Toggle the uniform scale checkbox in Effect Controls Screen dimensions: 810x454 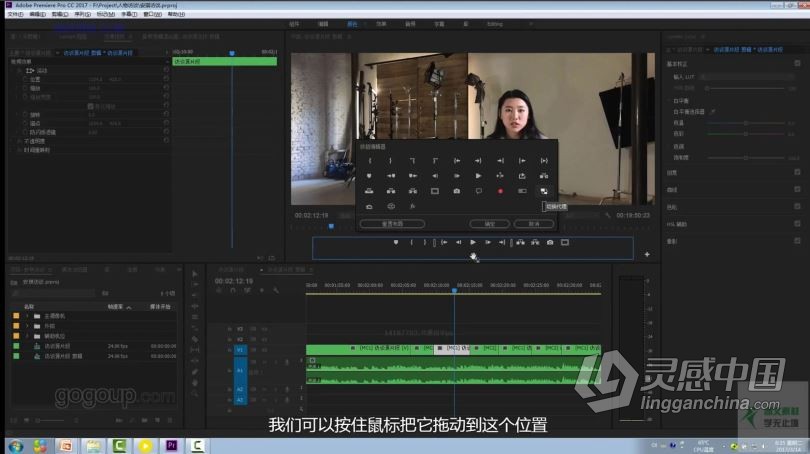90,105
